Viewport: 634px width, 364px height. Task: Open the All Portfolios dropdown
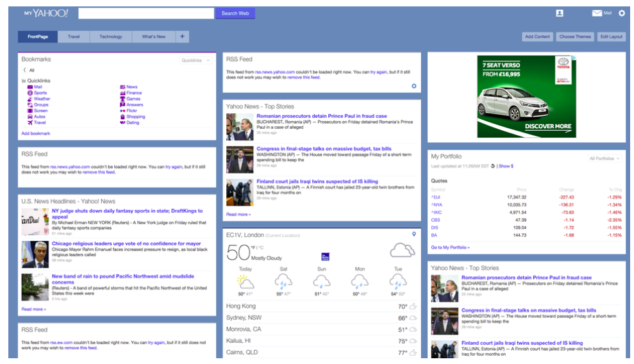[x=605, y=158]
